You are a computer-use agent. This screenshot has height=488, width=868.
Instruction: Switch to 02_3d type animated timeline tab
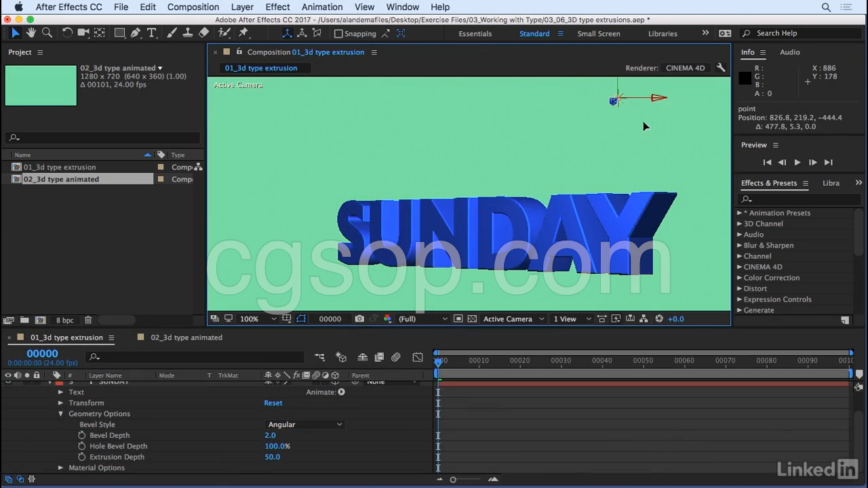(186, 338)
